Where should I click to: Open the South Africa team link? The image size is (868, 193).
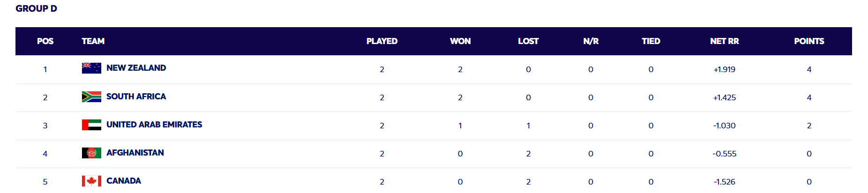pyautogui.click(x=136, y=96)
